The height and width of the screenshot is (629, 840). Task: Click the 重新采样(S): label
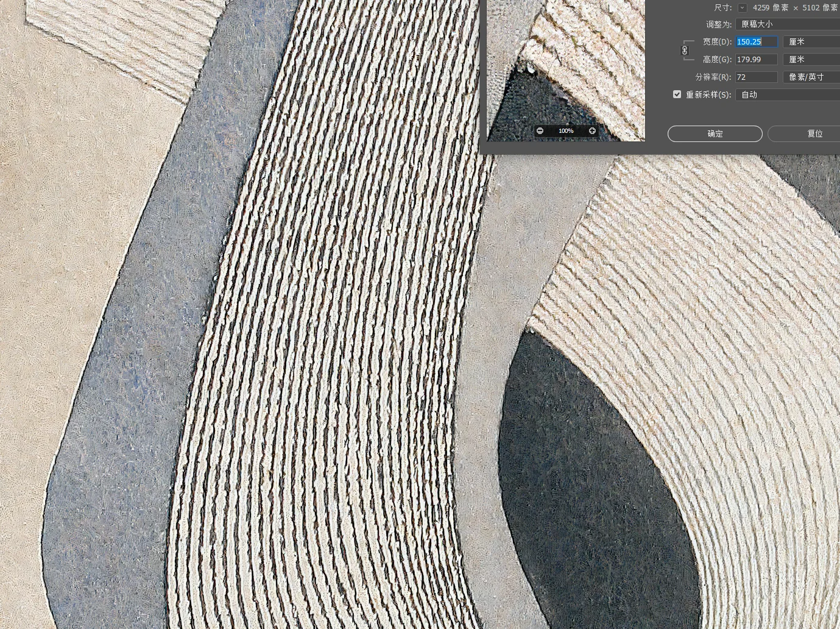[708, 95]
